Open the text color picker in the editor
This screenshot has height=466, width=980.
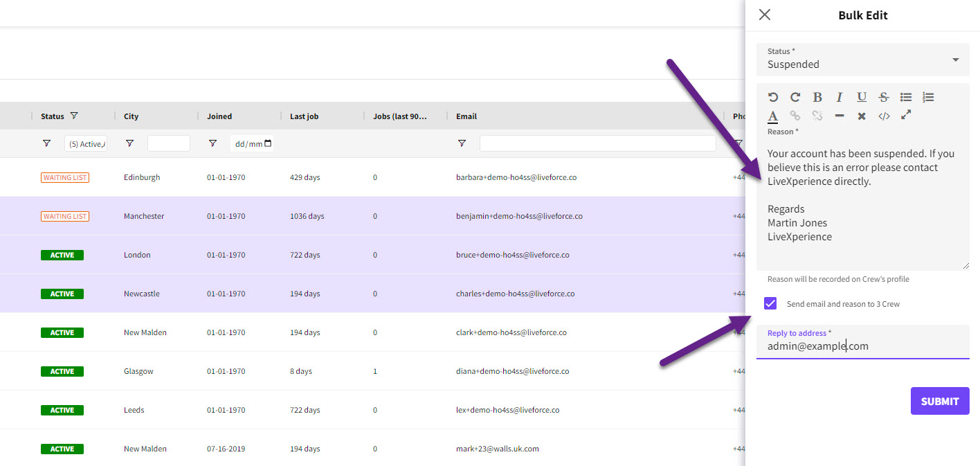click(x=773, y=116)
